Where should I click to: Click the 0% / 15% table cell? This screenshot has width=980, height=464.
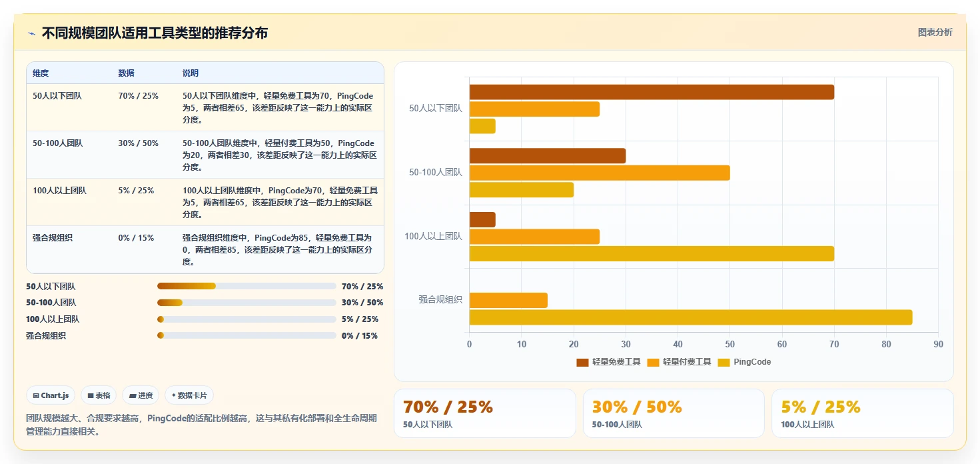136,238
